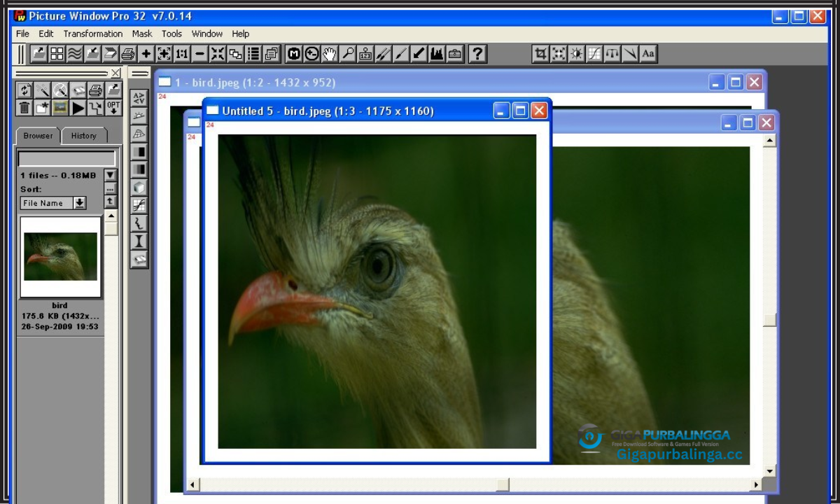Click the curve graph icon in vertical toolbar
The image size is (840, 504).
pyautogui.click(x=139, y=206)
